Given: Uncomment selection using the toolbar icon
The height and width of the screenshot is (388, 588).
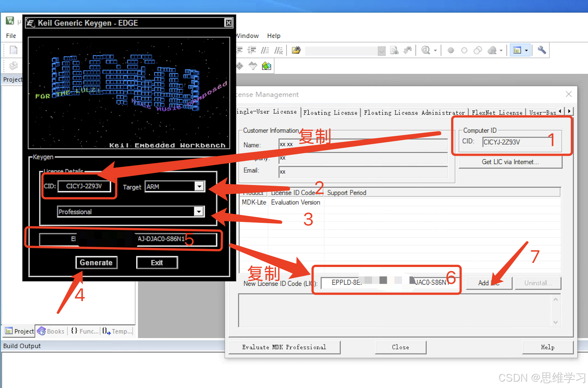Looking at the screenshot, I should point(279,50).
